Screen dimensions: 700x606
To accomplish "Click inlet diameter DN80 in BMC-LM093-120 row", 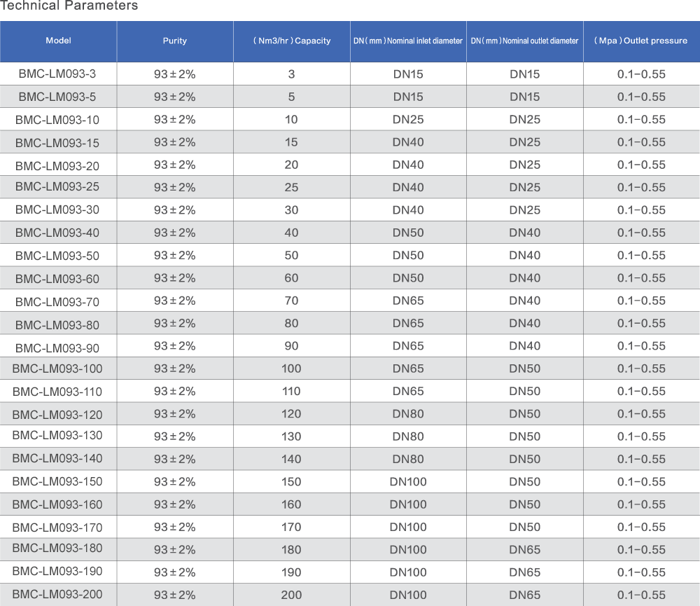I will (408, 414).
